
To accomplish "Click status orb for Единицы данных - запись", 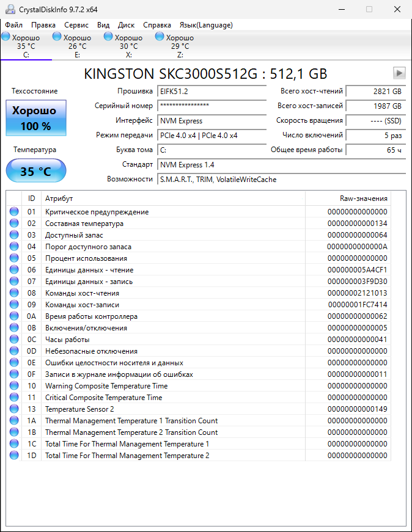I will click(14, 281).
